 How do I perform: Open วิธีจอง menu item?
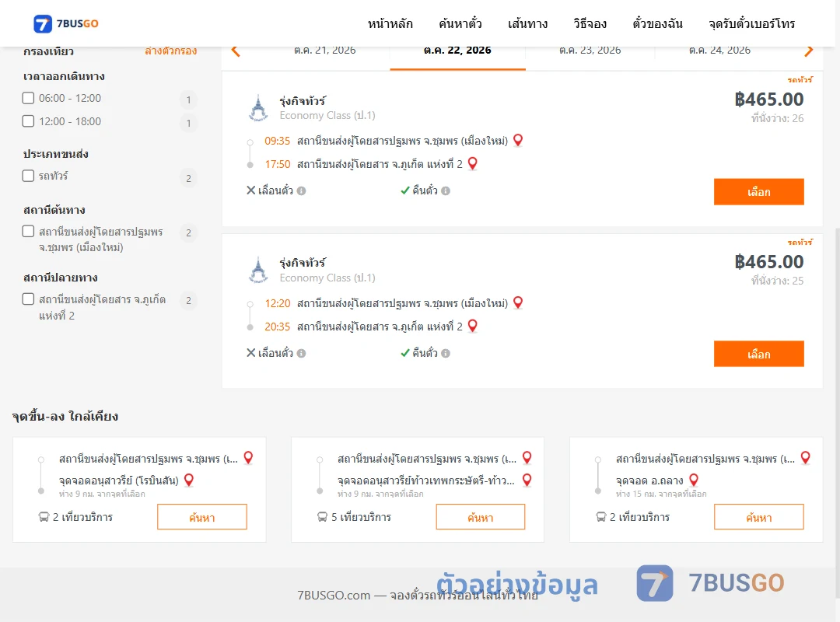pos(590,24)
